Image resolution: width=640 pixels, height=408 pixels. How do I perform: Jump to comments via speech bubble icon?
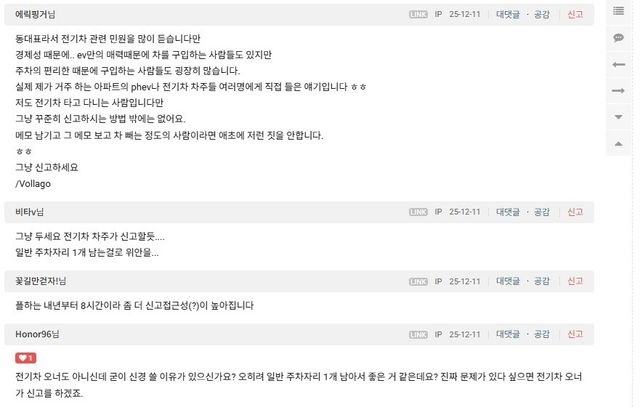tap(618, 37)
